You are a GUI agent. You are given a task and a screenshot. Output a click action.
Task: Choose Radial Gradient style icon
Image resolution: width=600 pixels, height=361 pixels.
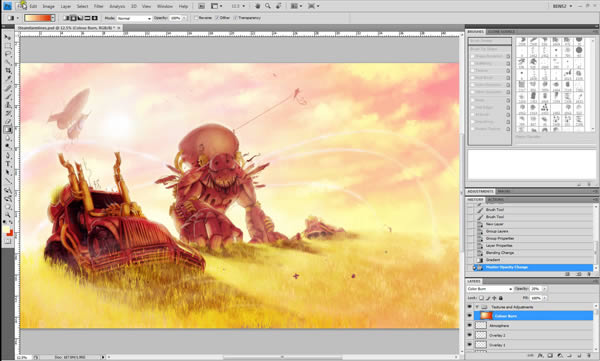click(x=73, y=18)
